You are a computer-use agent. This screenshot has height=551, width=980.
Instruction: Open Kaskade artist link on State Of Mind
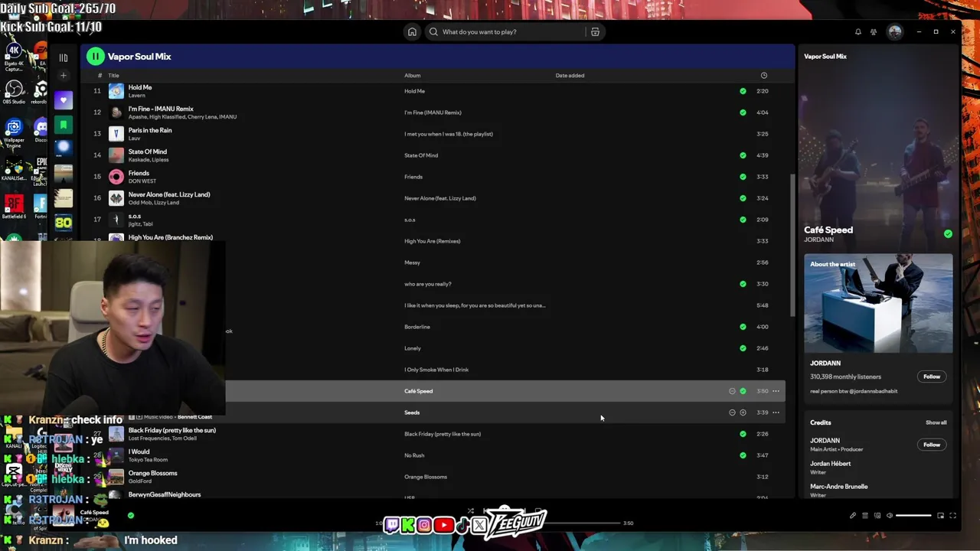[138, 160]
